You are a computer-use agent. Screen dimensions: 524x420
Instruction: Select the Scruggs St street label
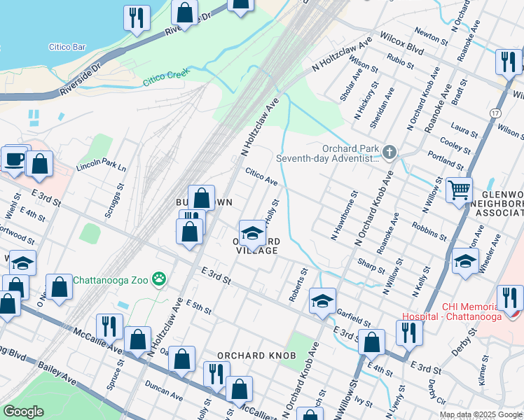pos(115,201)
